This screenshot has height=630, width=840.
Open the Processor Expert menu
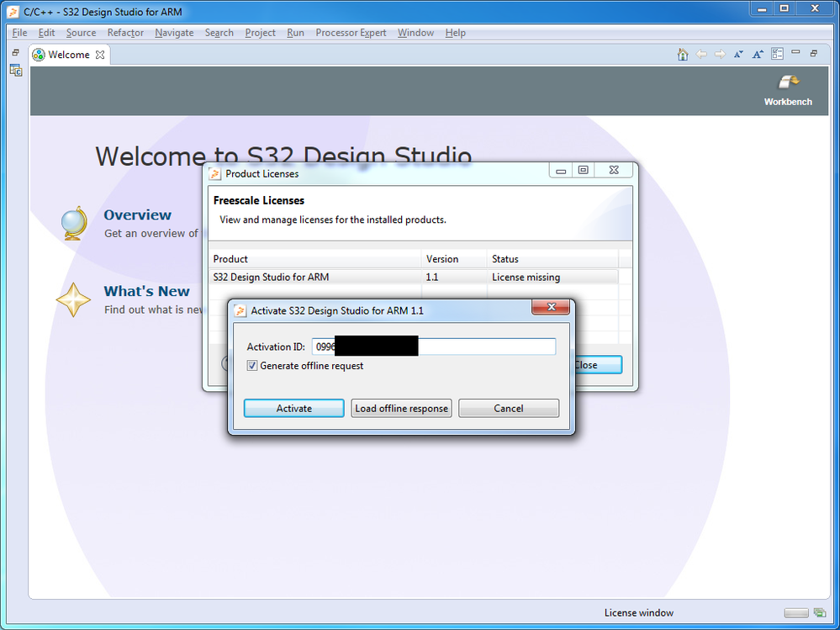pyautogui.click(x=351, y=33)
